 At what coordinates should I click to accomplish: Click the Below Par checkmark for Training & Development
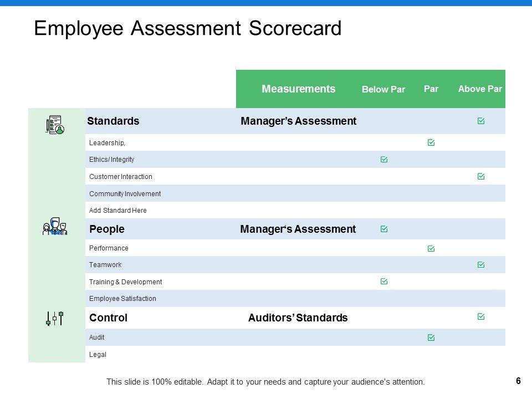pos(384,282)
